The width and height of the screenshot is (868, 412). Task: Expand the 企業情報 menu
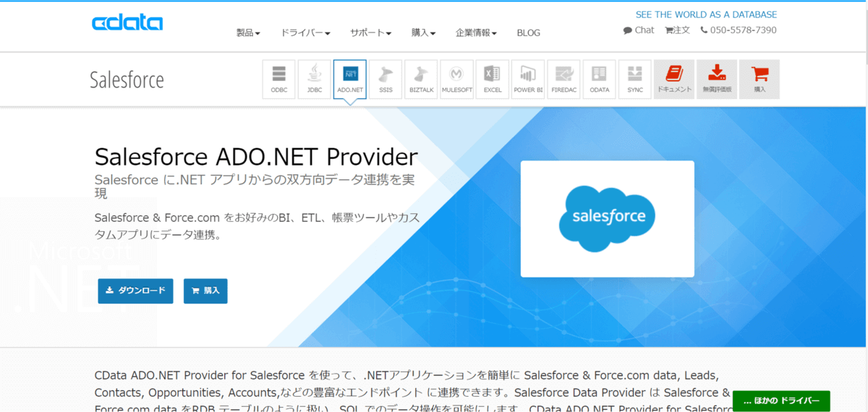476,33
